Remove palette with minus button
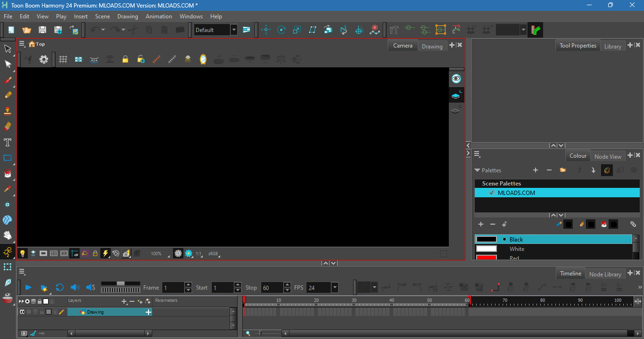The image size is (644, 339). 549,170
